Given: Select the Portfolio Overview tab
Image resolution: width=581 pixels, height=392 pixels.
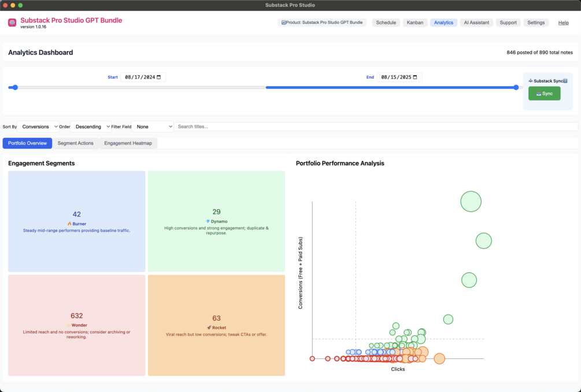Looking at the screenshot, I should coord(27,143).
